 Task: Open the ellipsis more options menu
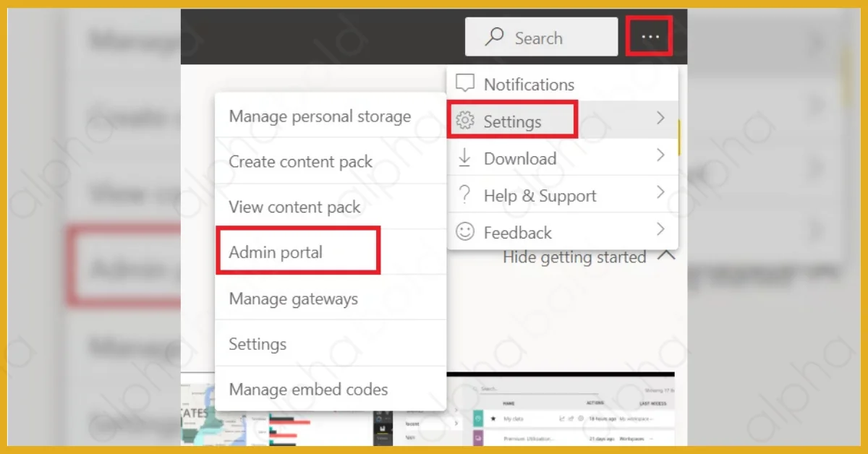650,36
